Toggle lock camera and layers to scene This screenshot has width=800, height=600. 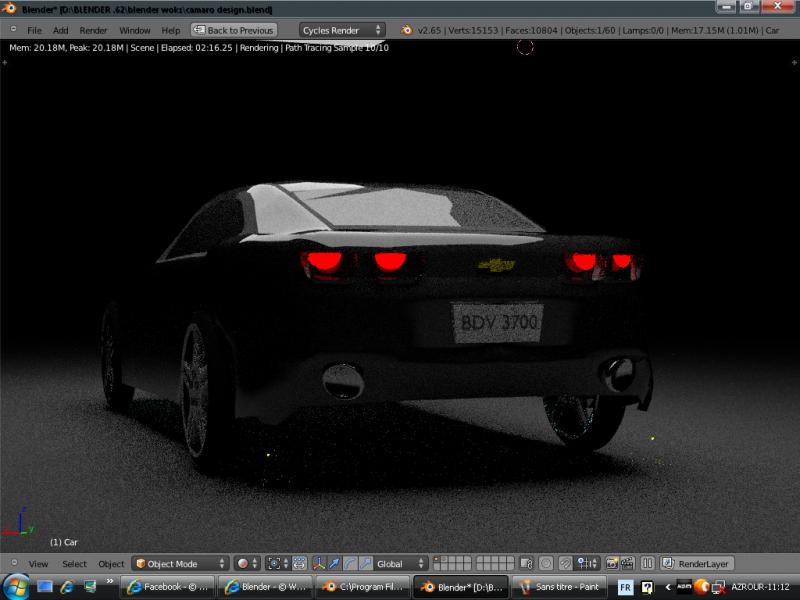[x=526, y=563]
